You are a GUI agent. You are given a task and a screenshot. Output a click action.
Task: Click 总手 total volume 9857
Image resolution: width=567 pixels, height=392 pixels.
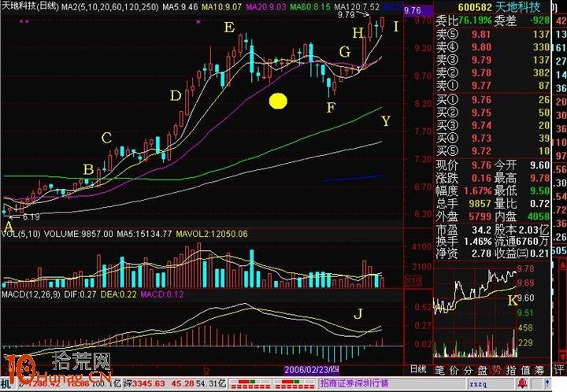[480, 204]
